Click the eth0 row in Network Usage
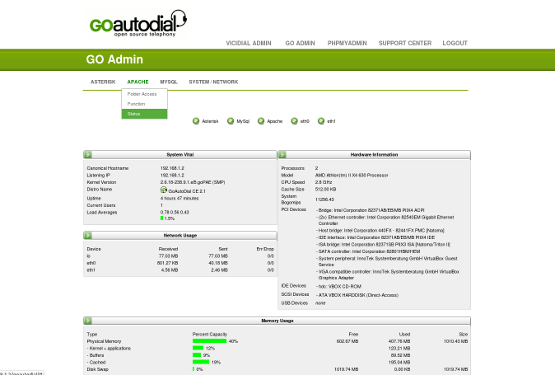 click(180, 263)
